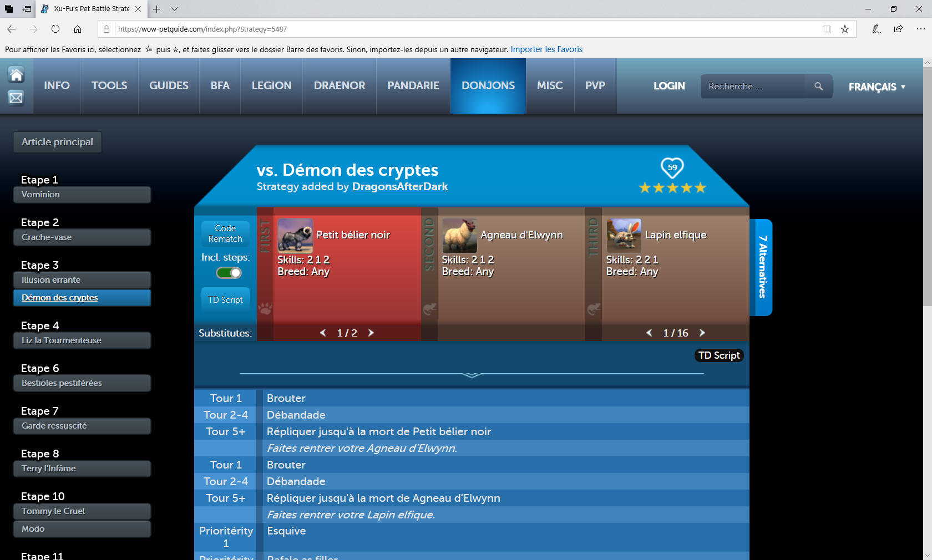Open the DONJONS menu

click(488, 86)
